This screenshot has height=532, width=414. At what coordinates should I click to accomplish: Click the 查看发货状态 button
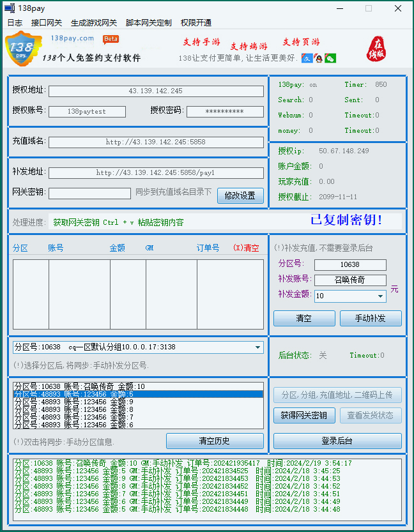click(x=371, y=415)
